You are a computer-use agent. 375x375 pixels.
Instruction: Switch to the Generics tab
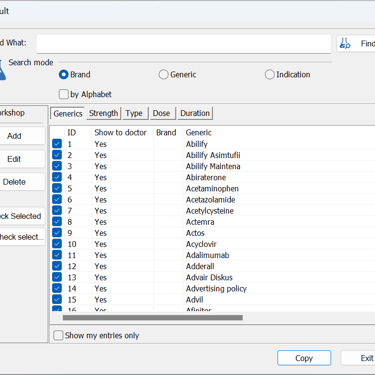coord(68,114)
